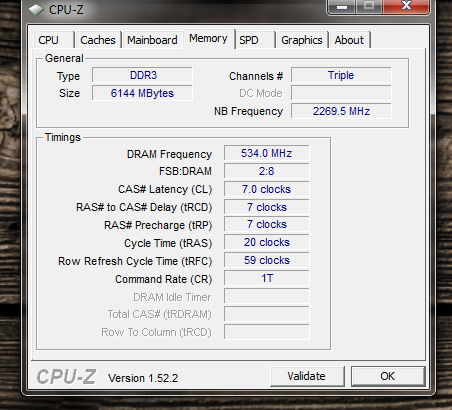The width and height of the screenshot is (452, 410).
Task: Click the Command Rate value 1T
Action: click(267, 279)
